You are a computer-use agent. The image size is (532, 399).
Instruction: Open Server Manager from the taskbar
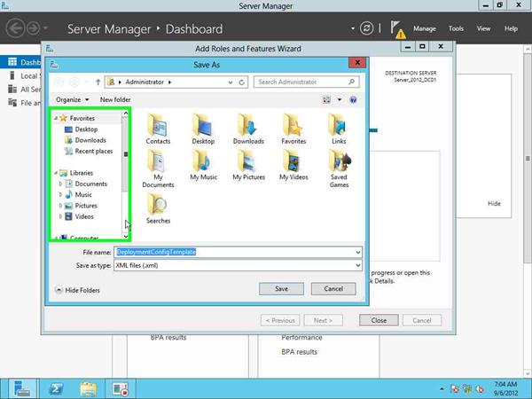(x=22, y=389)
